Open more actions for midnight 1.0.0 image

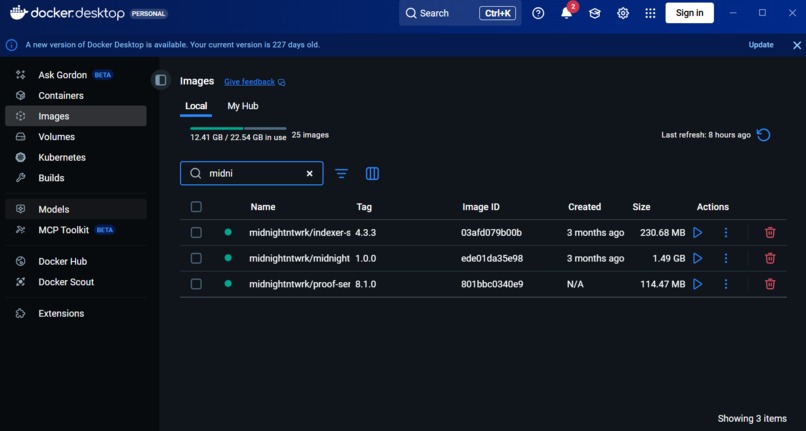pyautogui.click(x=726, y=258)
